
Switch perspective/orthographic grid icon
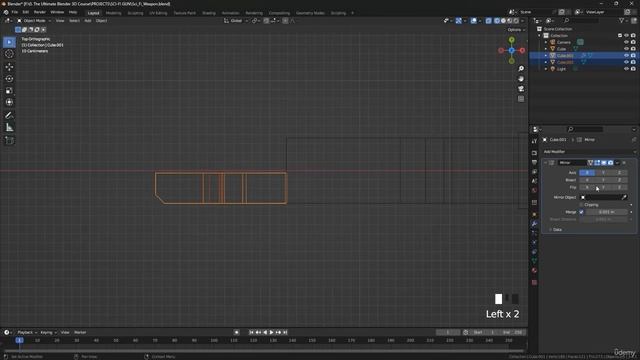point(521,99)
